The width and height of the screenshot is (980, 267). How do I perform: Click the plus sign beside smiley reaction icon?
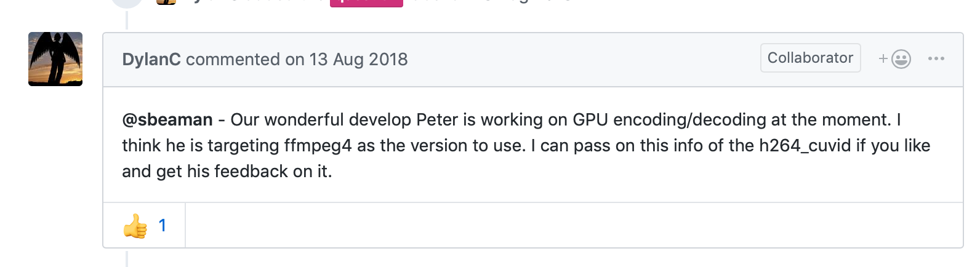click(x=883, y=58)
